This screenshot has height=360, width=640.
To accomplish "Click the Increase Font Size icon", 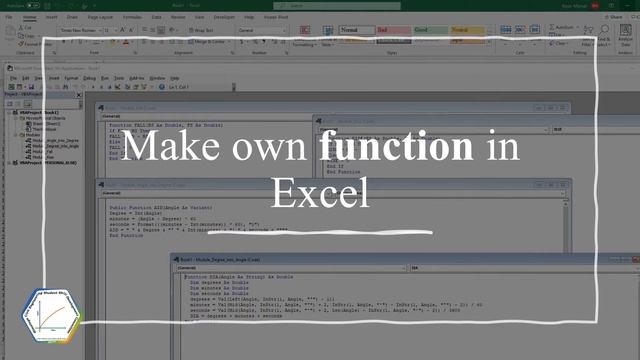I will (122, 30).
